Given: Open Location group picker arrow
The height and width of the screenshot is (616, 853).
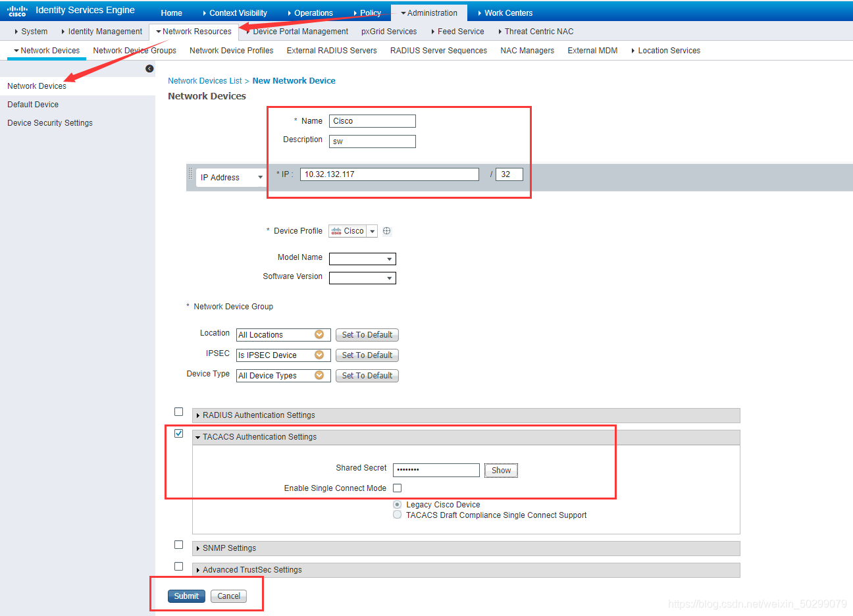Looking at the screenshot, I should click(x=319, y=335).
